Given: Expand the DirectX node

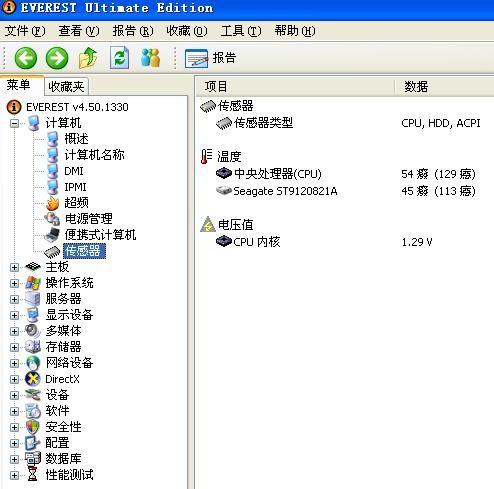Looking at the screenshot, I should coord(14,379).
